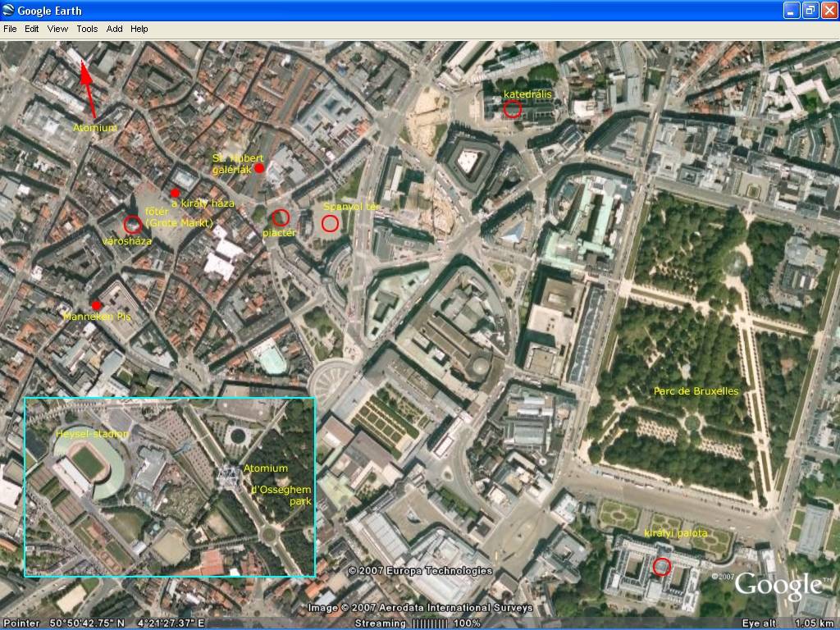840x630 pixels.
Task: Click the 'Heysel-stadion' label in inset
Action: 92,433
